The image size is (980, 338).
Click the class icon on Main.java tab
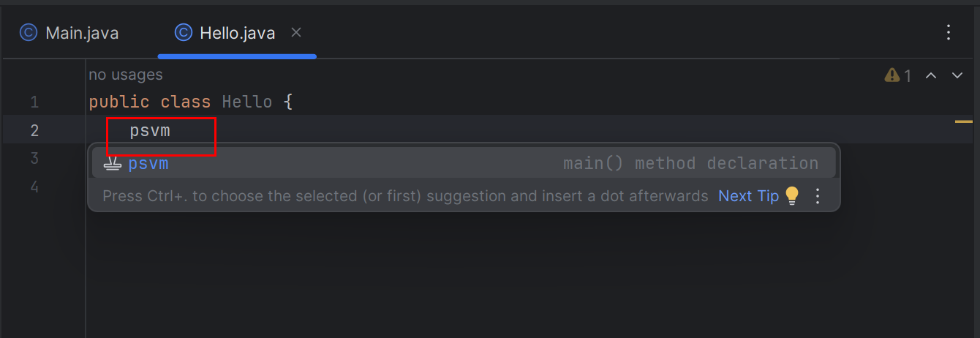[29, 33]
